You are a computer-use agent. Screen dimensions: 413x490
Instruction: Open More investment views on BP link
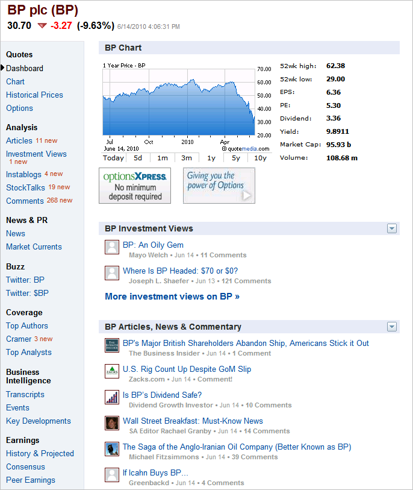172,297
